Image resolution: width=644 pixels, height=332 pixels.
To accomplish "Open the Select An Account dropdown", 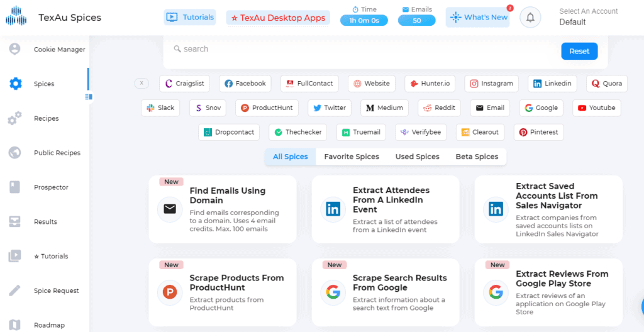I will point(588,17).
